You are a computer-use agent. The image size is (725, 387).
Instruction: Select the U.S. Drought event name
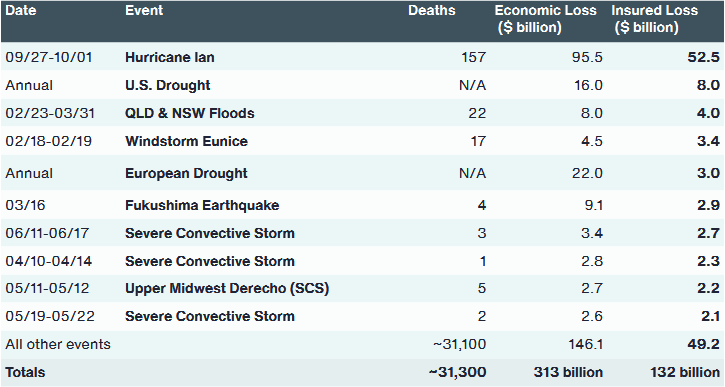(167, 86)
